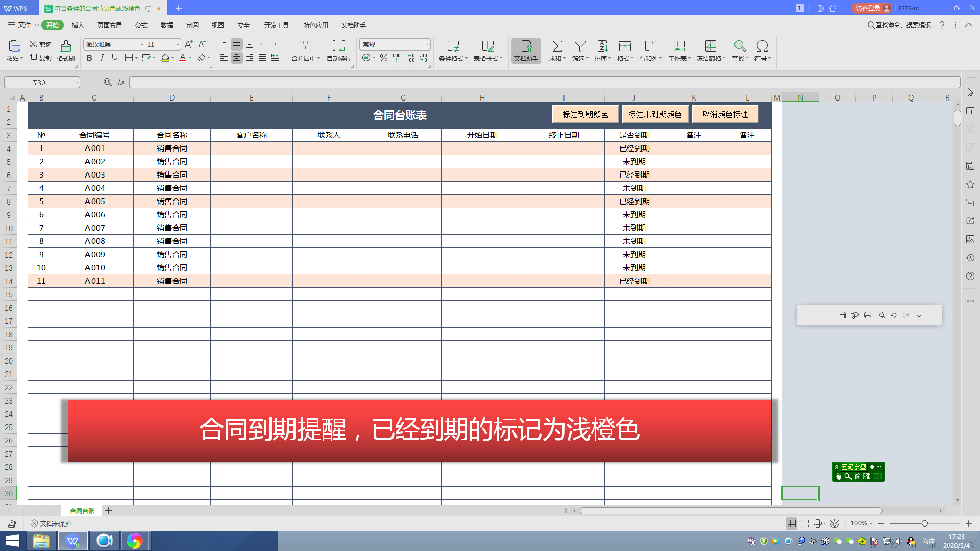The image size is (980, 551).
Task: Click the Cut scissors icon
Action: point(33,44)
